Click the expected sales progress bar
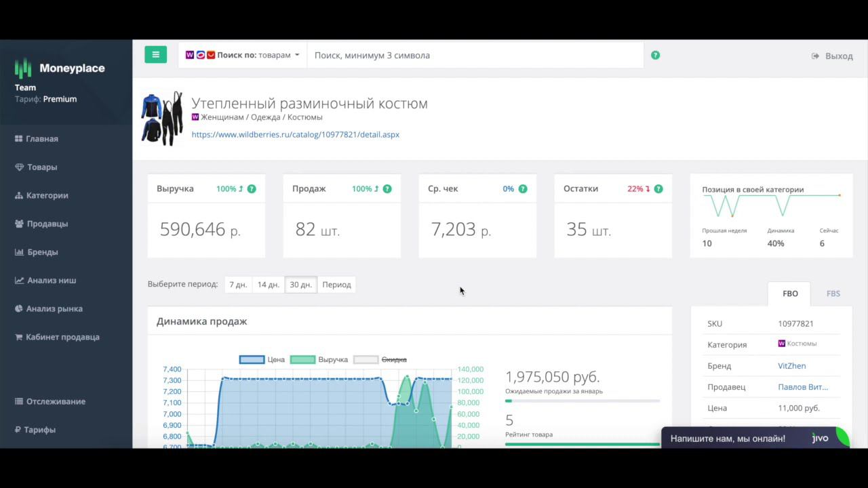This screenshot has height=488, width=868. [583, 401]
